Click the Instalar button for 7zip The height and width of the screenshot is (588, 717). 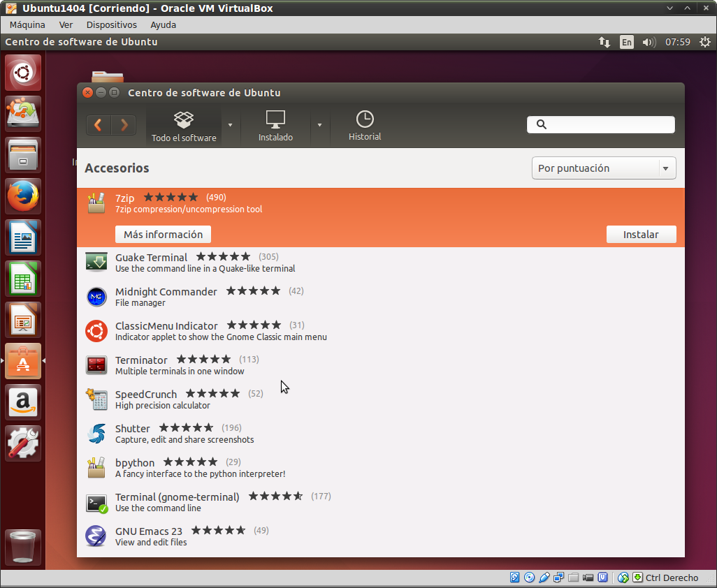click(x=641, y=235)
